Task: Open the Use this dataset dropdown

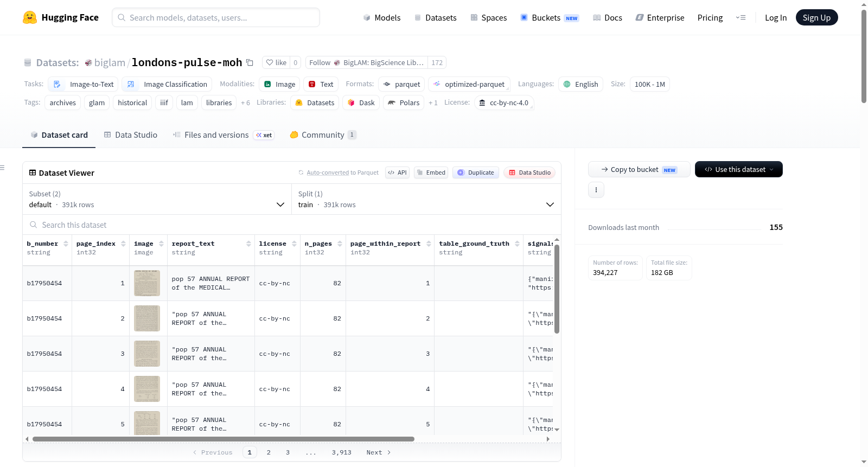Action: tap(739, 169)
